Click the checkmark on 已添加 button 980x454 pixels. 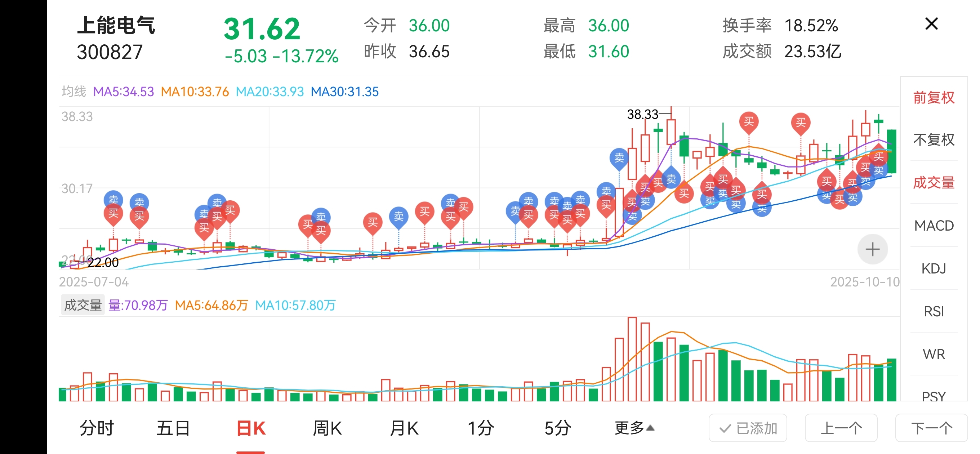pos(725,428)
